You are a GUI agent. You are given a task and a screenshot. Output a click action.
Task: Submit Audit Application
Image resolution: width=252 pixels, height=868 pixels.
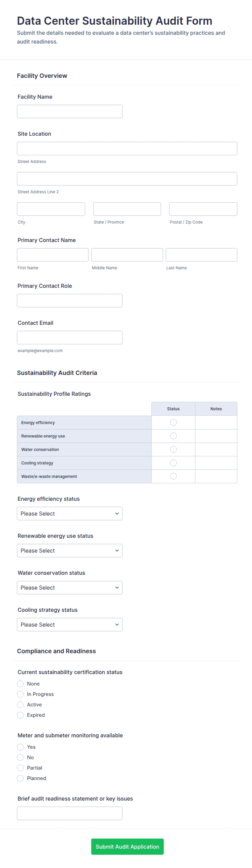(x=127, y=847)
